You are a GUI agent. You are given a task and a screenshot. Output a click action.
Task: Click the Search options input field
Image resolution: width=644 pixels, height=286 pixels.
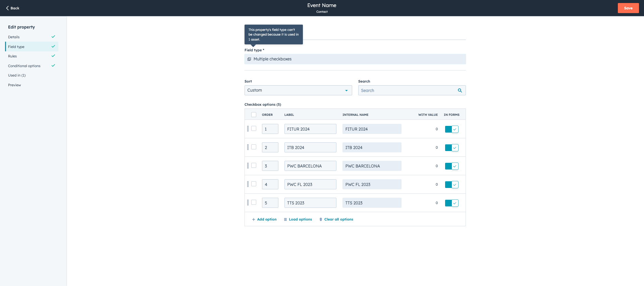click(x=412, y=90)
